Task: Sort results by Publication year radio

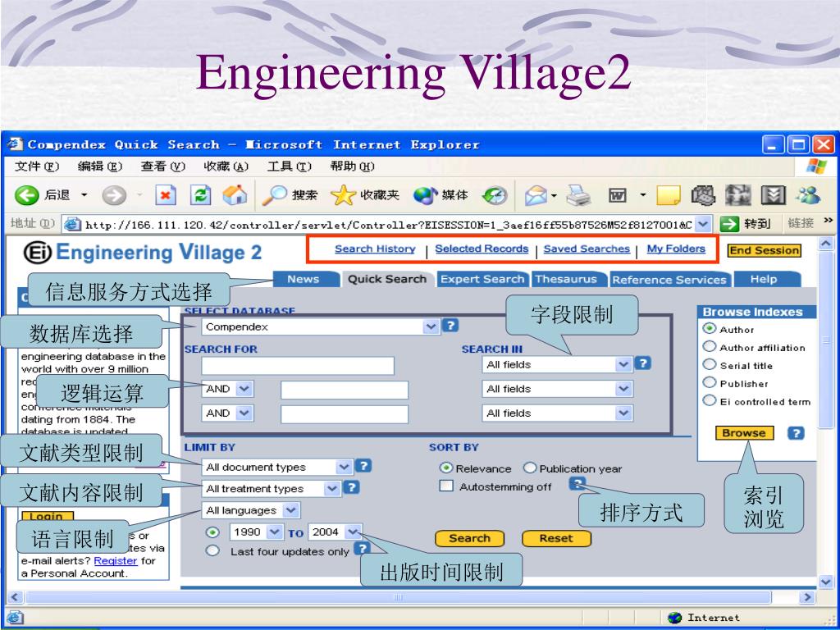Action: [530, 468]
